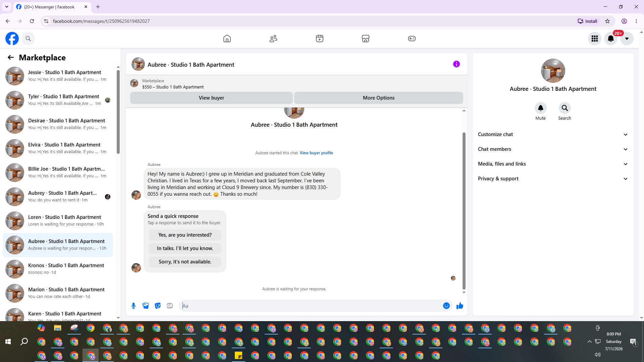This screenshot has height=362, width=644.
Task: Open conversation information icon in chat header
Action: click(x=457, y=64)
